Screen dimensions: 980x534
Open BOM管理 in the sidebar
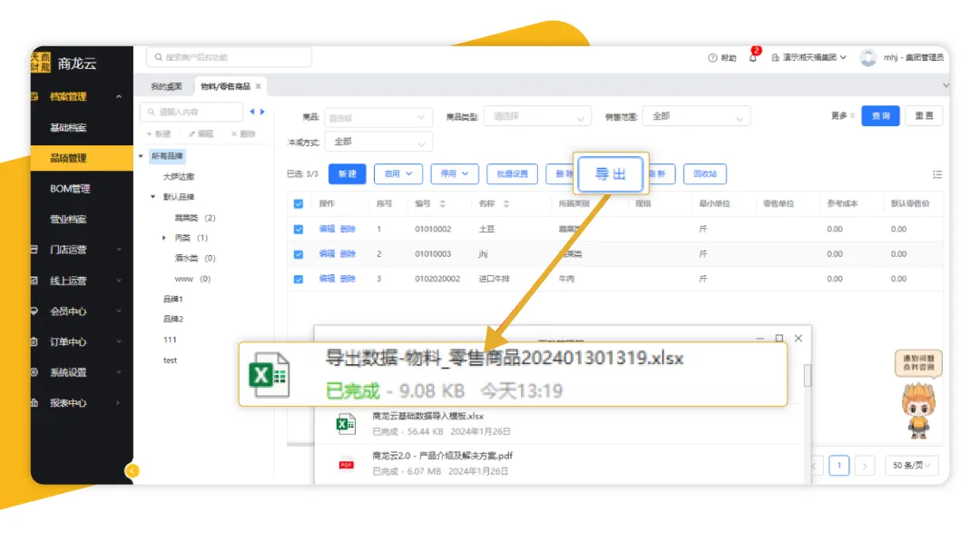click(x=82, y=189)
